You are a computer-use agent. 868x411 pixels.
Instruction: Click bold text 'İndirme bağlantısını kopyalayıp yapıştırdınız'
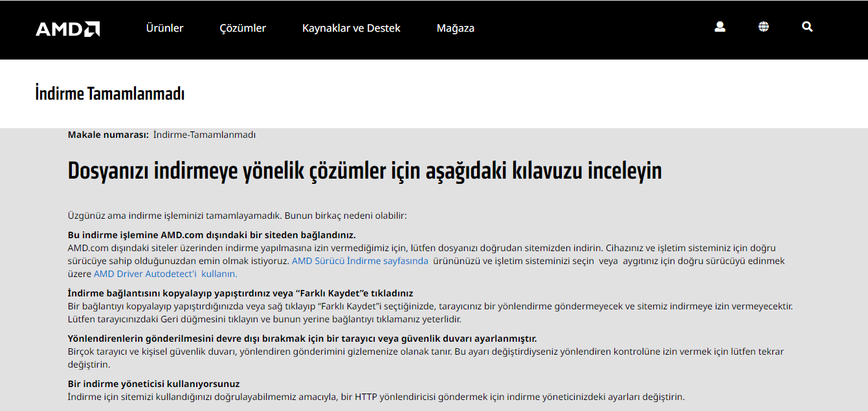pyautogui.click(x=240, y=293)
